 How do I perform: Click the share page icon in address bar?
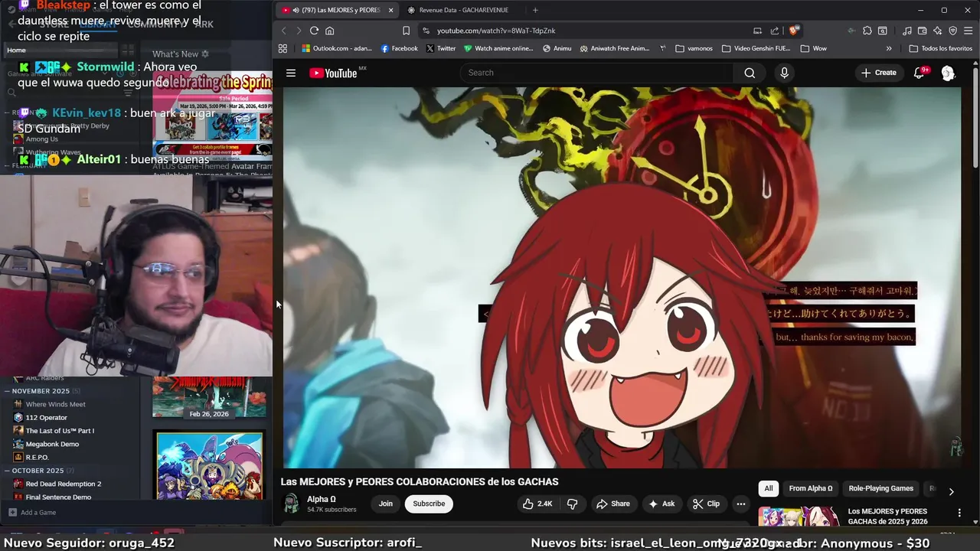pos(775,31)
